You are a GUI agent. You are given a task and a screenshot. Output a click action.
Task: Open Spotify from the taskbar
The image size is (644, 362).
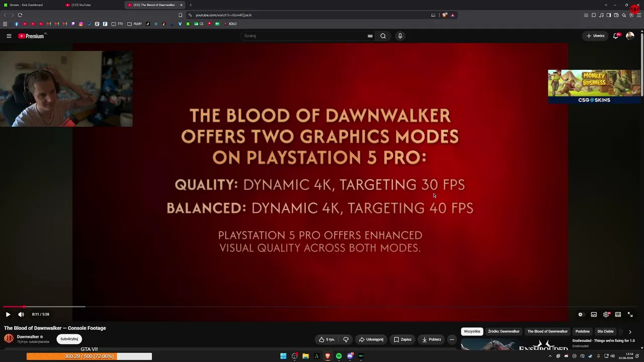pyautogui.click(x=339, y=356)
